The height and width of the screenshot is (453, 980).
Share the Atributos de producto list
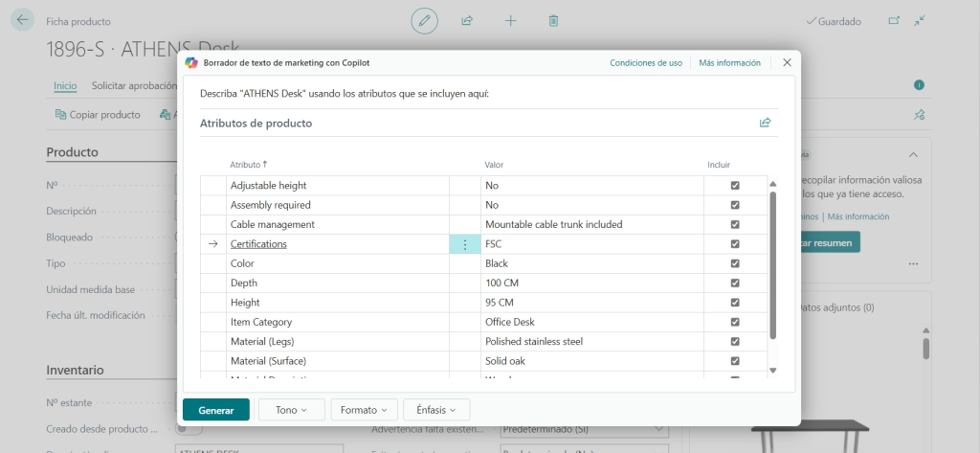(x=765, y=123)
